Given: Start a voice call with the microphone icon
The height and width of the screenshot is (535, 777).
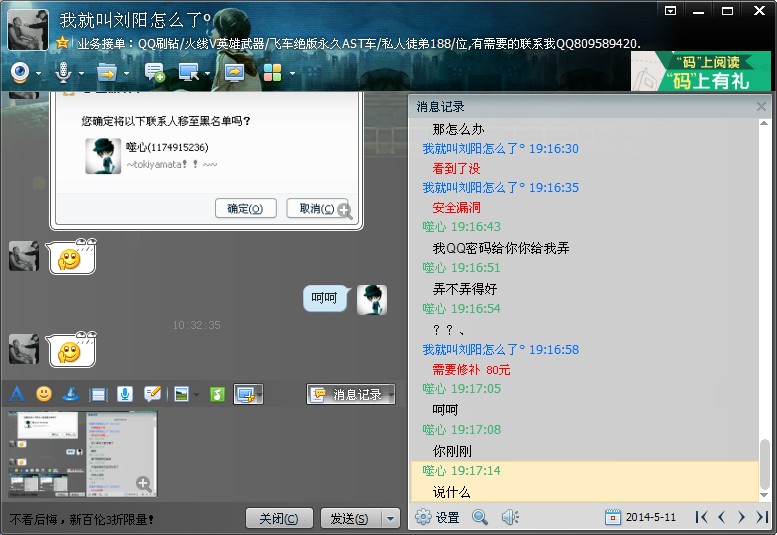Looking at the screenshot, I should click(x=63, y=73).
